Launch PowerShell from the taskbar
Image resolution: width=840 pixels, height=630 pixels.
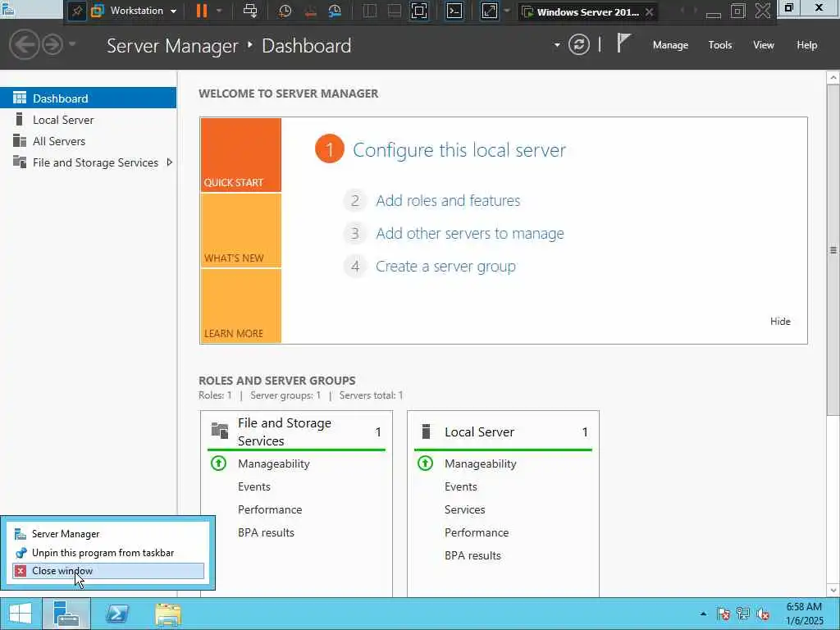point(117,614)
